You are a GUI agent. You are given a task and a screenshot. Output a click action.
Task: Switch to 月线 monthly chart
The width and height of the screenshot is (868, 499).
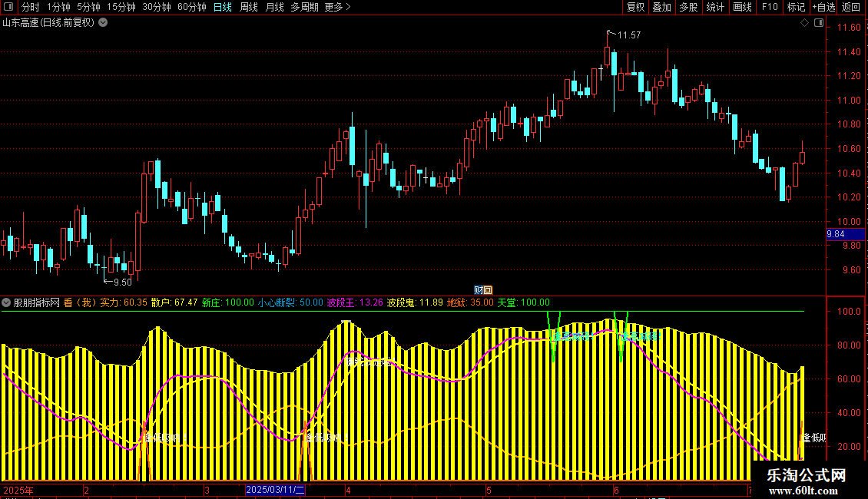coord(274,7)
